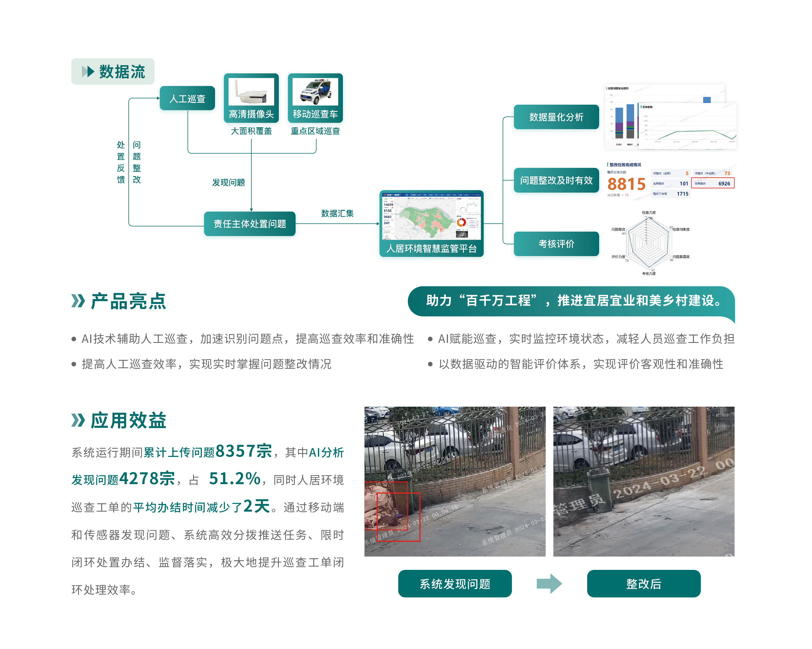Image resolution: width=812 pixels, height=649 pixels.
Task: Open the 人居环境智慧监管平台 dashboard thumbnail
Action: 432,216
